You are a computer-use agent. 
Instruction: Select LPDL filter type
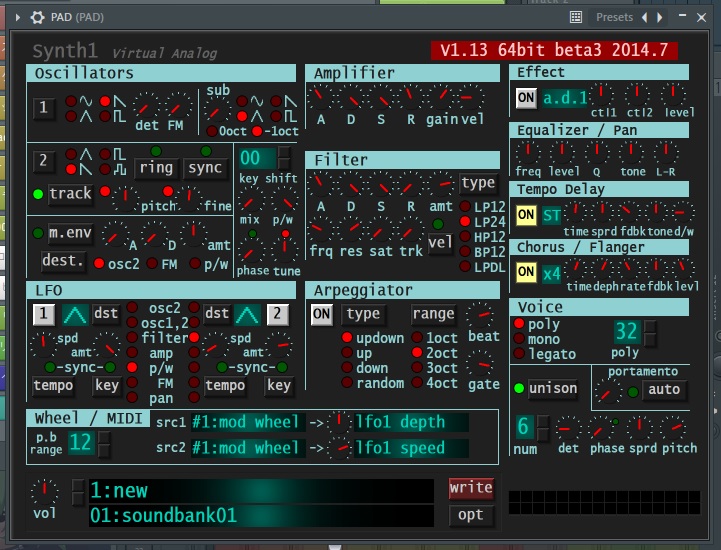[465, 266]
